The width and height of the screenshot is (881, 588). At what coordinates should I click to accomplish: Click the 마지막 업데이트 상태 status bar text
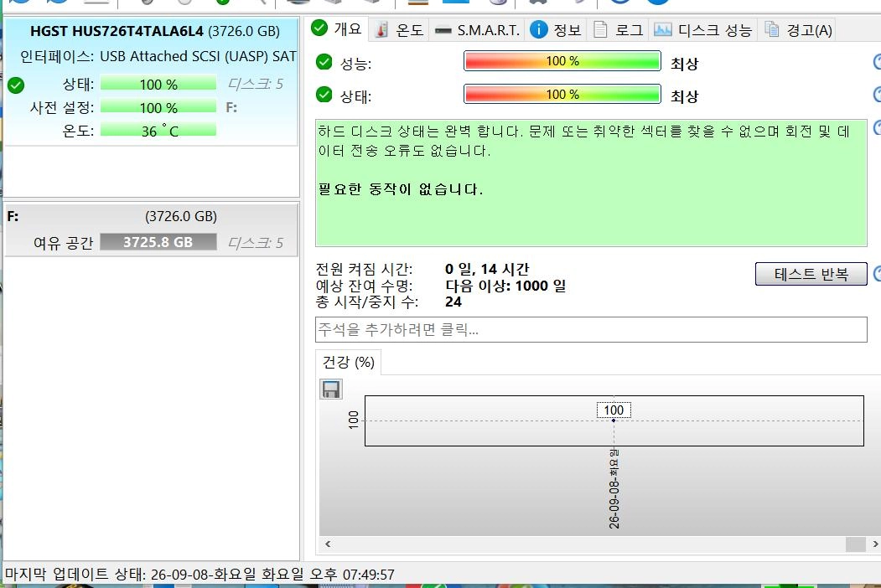[x=200, y=574]
